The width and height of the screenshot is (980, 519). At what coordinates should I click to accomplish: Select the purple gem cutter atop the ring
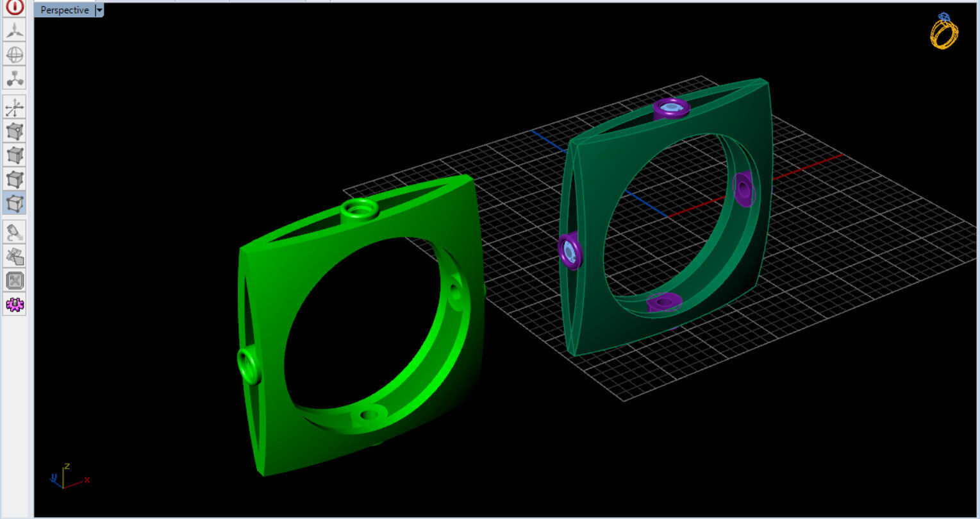click(671, 108)
